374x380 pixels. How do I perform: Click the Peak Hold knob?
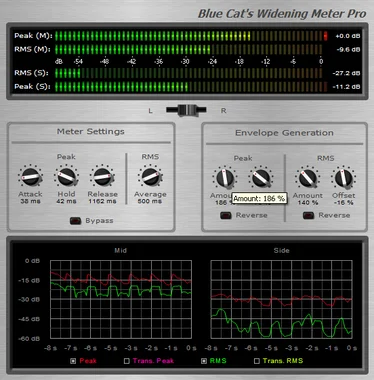[x=67, y=177]
